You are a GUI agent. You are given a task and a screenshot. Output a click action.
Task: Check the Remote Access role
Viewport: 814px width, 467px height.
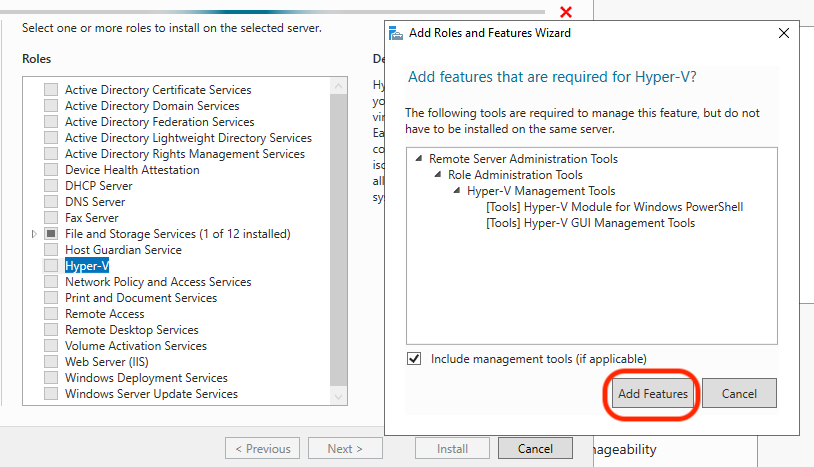pyautogui.click(x=51, y=313)
